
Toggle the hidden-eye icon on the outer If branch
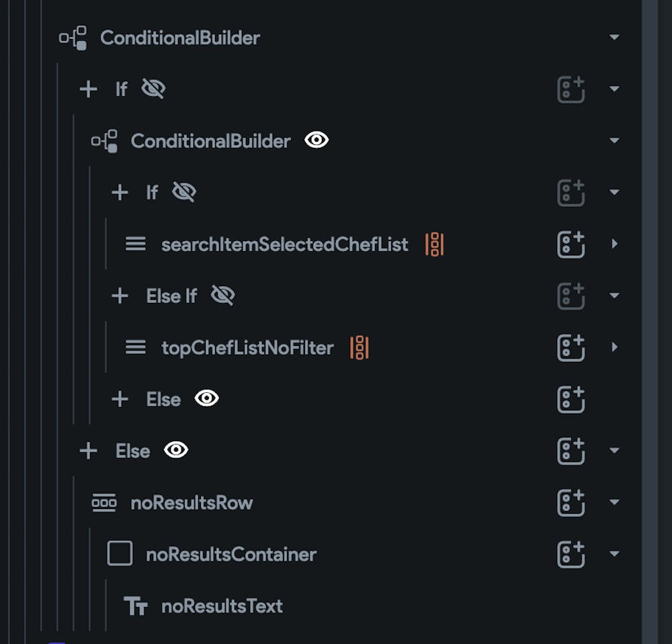tap(153, 89)
